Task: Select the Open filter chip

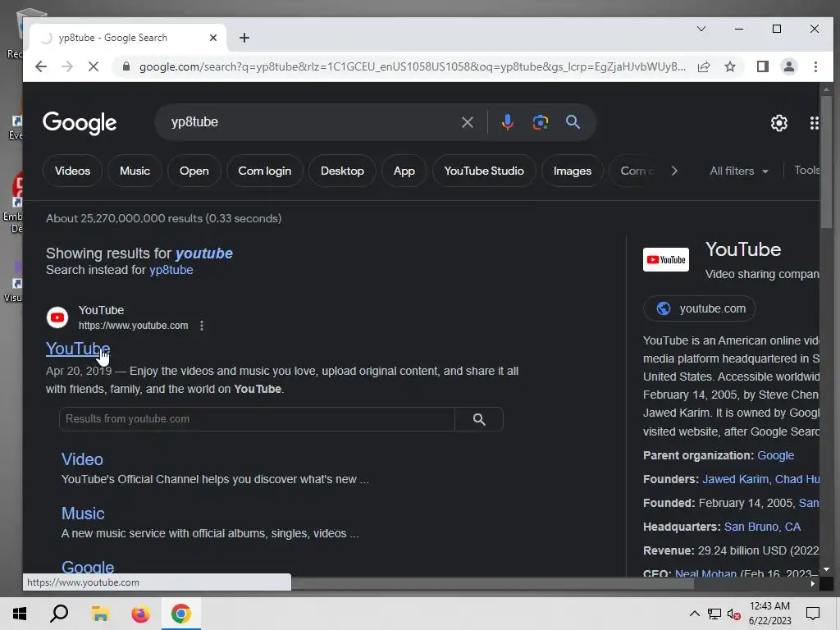Action: point(194,171)
